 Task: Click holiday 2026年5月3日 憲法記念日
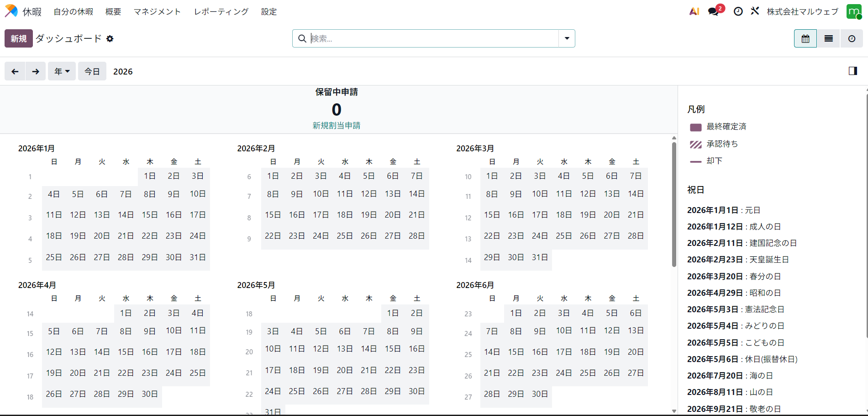[736, 309]
